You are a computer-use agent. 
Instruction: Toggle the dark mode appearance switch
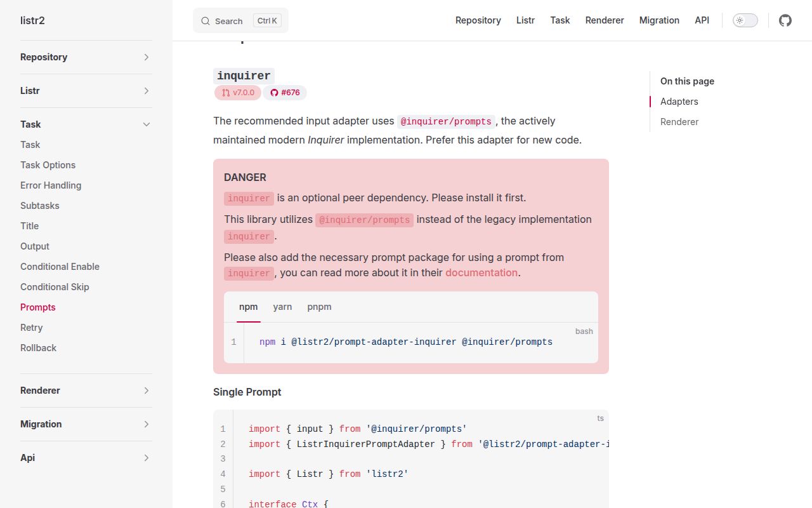(745, 20)
